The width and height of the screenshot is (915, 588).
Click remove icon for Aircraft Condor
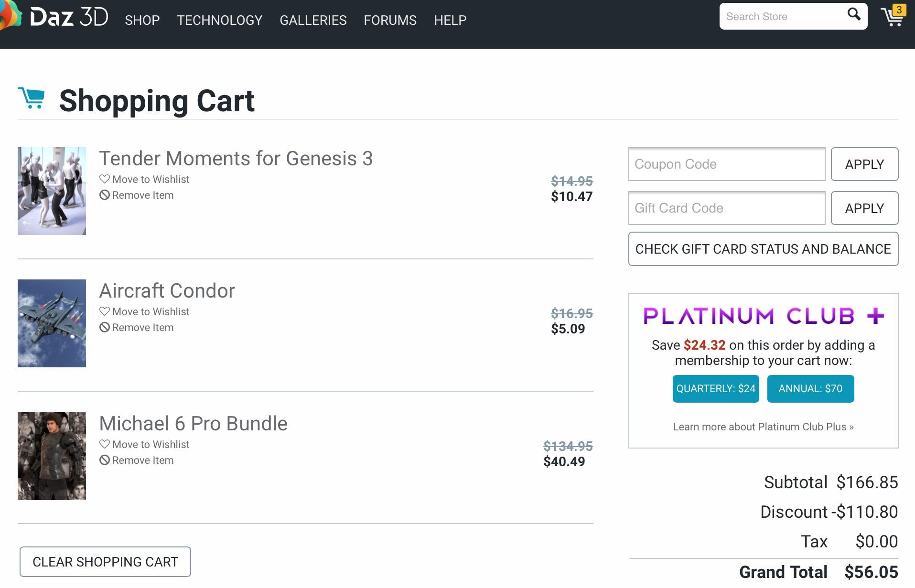tap(105, 327)
